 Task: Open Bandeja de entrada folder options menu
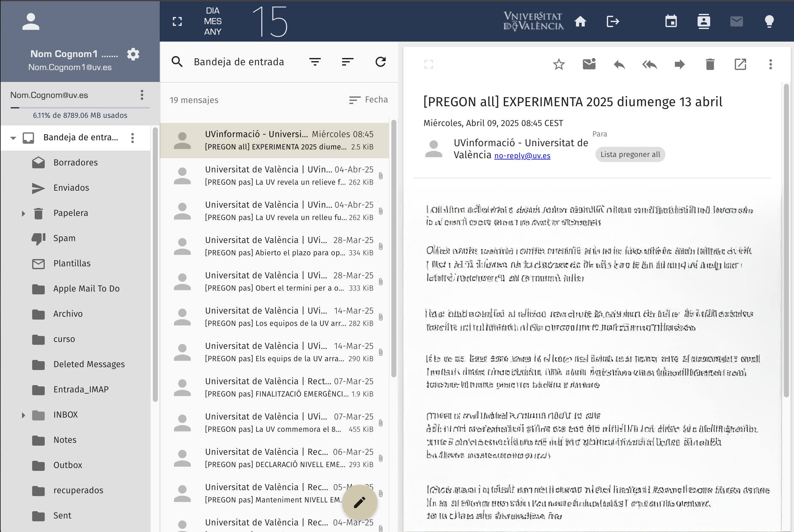[x=132, y=138]
